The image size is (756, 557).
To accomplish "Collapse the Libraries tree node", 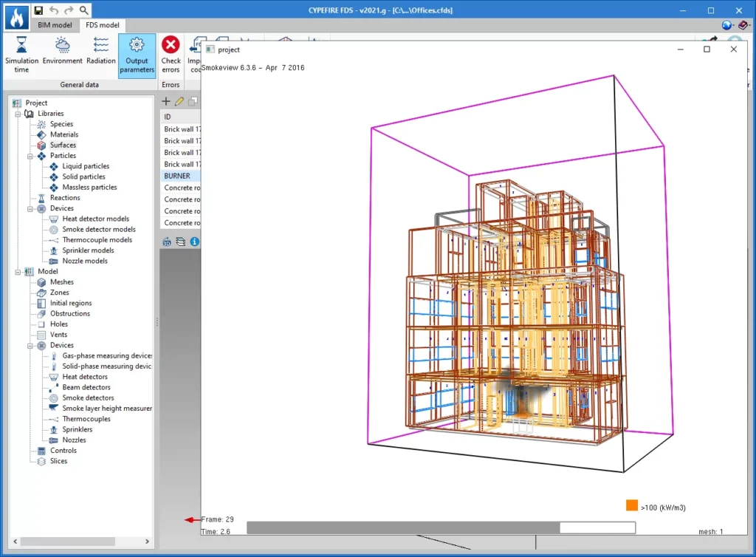I will 17,114.
